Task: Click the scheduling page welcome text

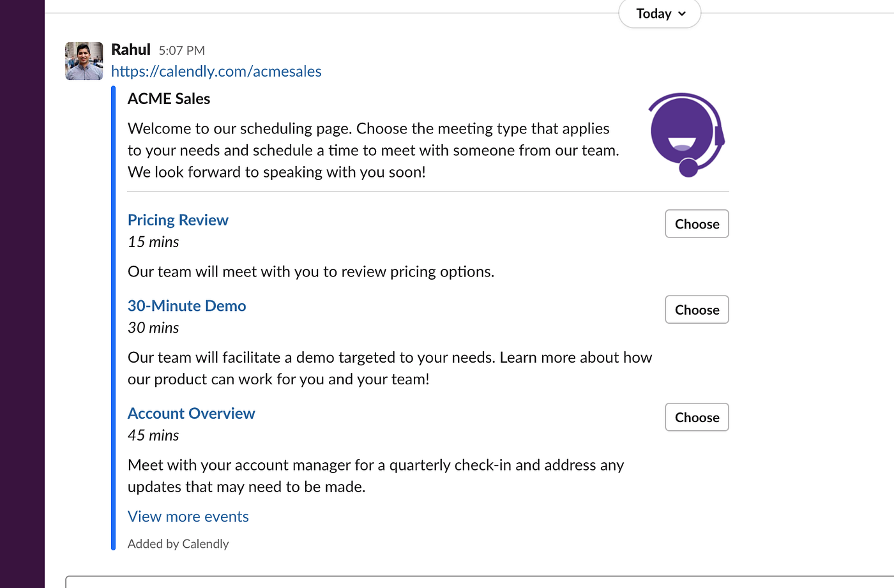Action: click(x=374, y=150)
